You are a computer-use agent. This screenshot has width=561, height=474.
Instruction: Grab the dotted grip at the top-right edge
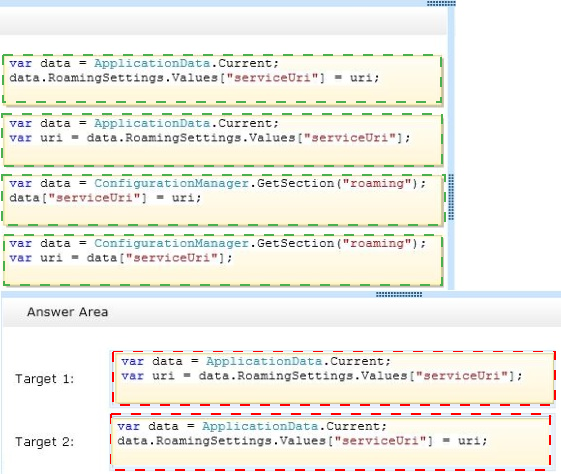point(441,4)
